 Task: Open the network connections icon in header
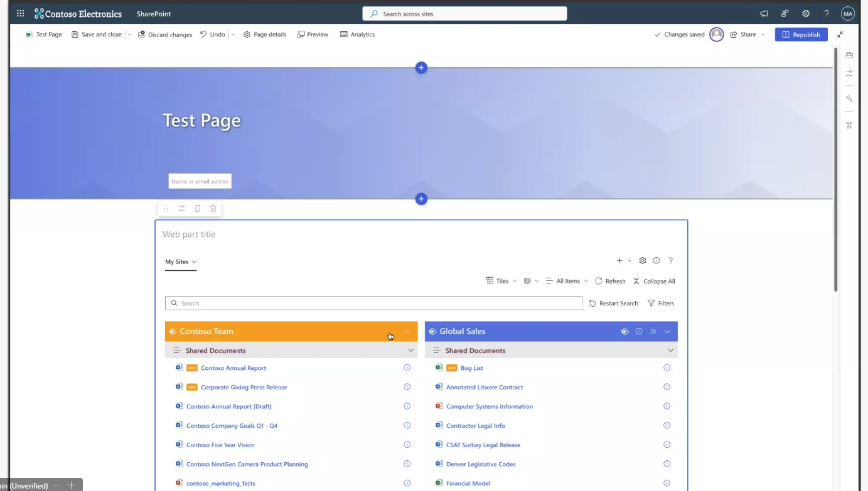coord(785,13)
